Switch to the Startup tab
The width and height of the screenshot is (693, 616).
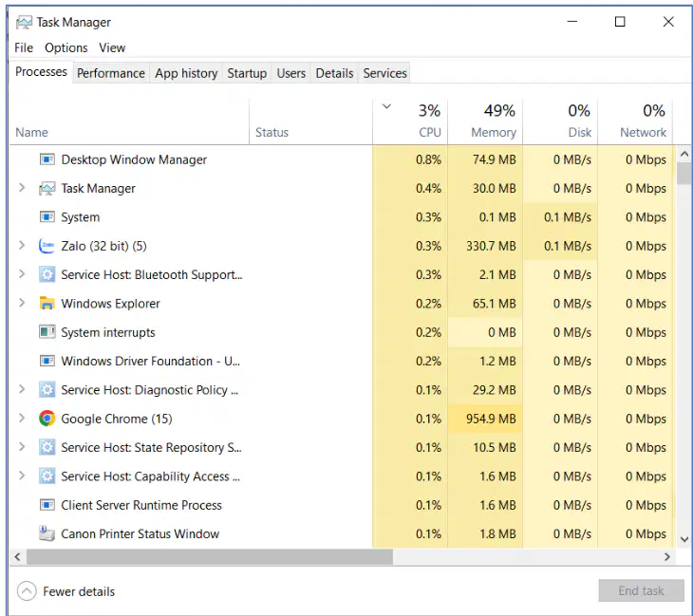[x=247, y=73]
